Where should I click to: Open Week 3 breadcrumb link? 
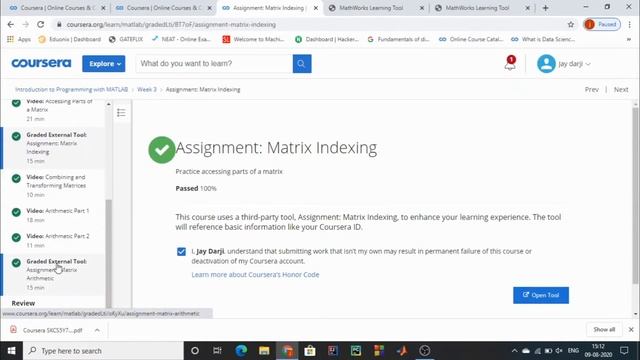coord(147,89)
